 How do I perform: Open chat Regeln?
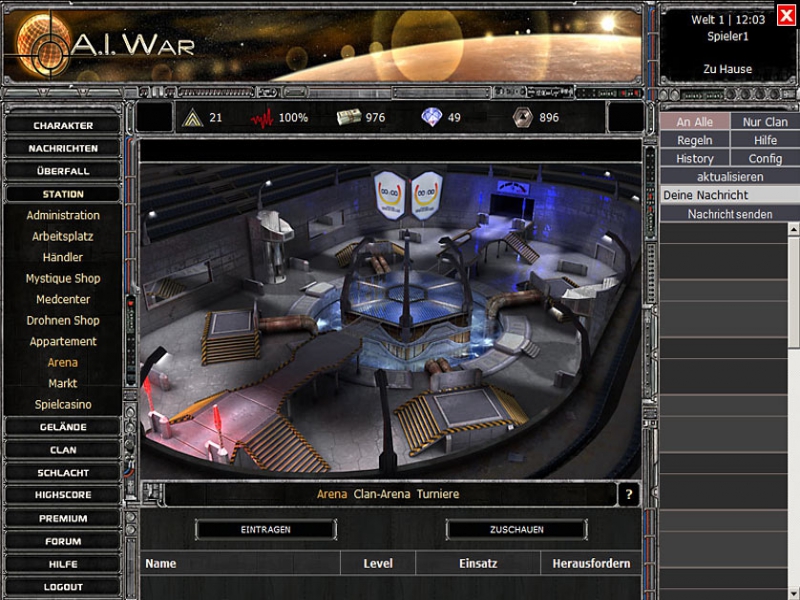tap(694, 140)
